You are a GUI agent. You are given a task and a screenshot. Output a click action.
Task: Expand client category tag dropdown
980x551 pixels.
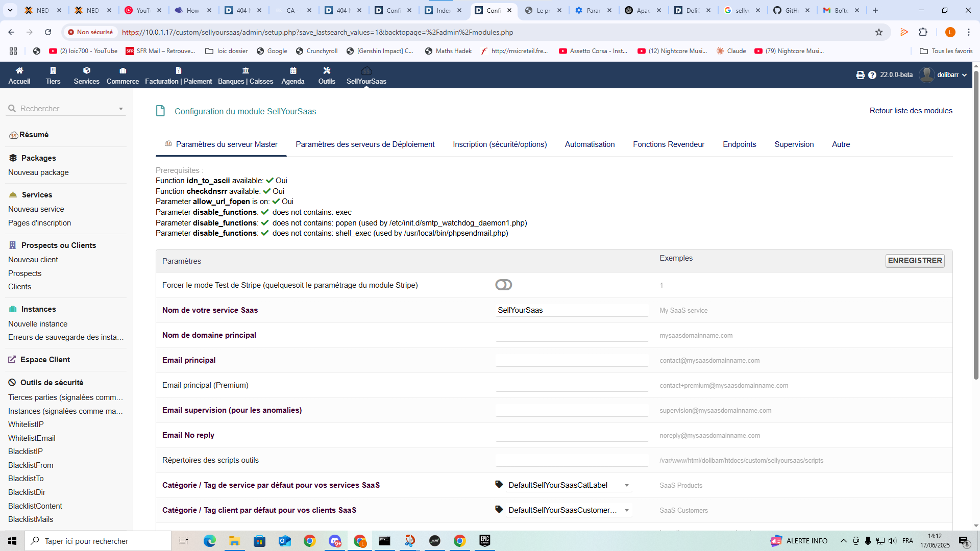coord(627,511)
